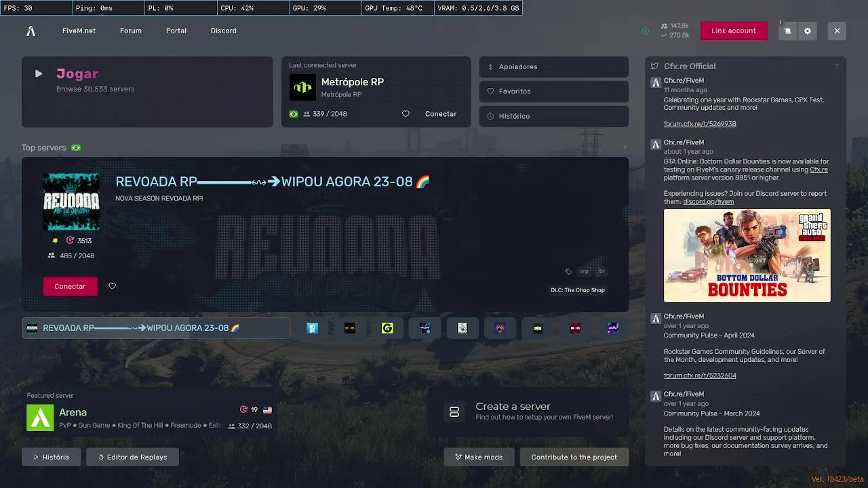Select the blue 'NO' server icon in top servers row
The width and height of the screenshot is (868, 488).
coord(312,328)
